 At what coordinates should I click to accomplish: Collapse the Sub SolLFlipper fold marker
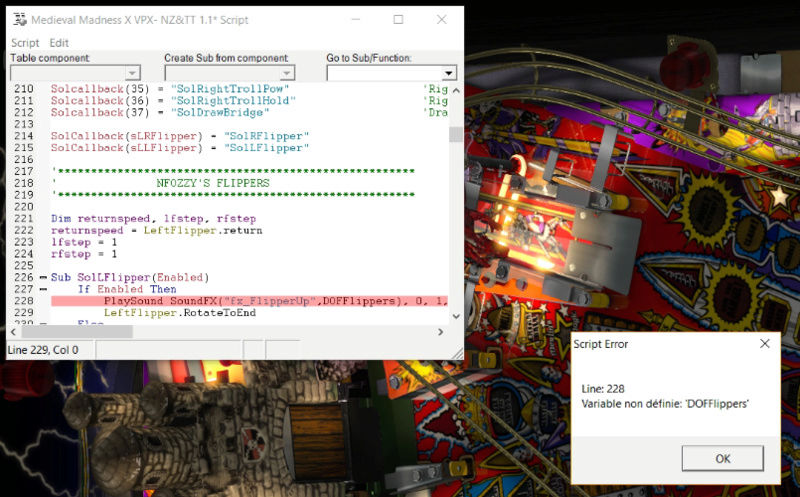[x=43, y=278]
